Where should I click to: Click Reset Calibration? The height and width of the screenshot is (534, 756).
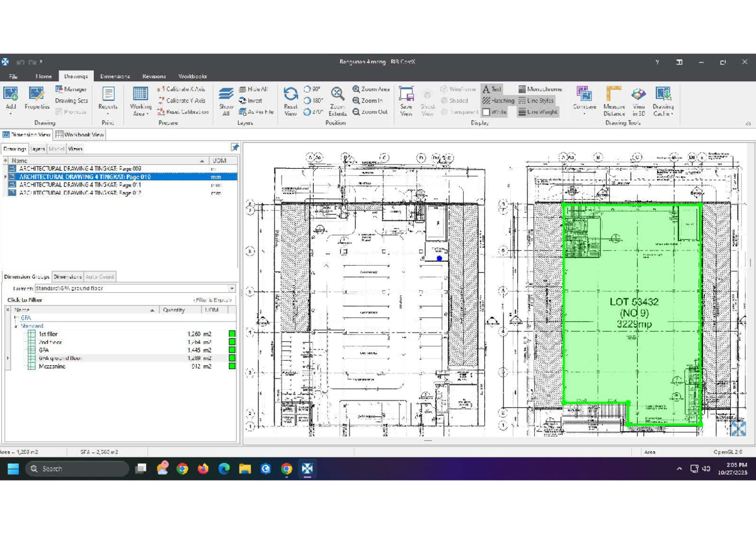pos(183,112)
